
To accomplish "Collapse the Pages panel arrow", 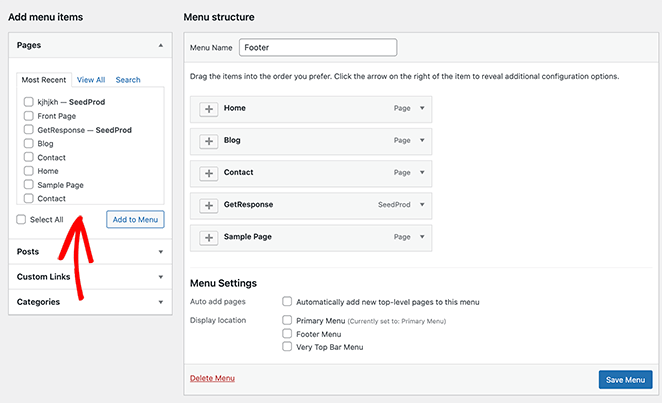I will (160, 46).
